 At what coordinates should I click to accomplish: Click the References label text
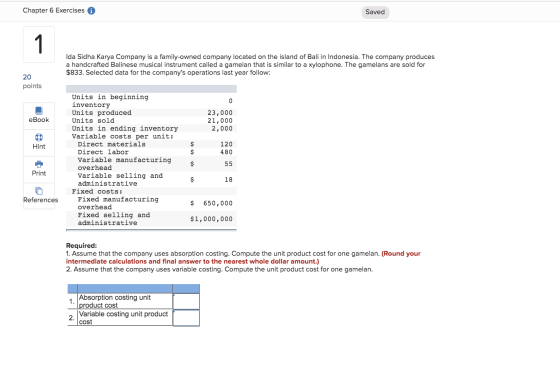(x=40, y=200)
